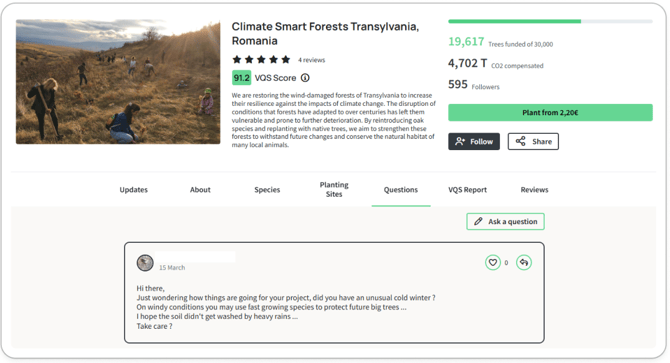Click the pencil icon in Ask a question

coord(478,221)
